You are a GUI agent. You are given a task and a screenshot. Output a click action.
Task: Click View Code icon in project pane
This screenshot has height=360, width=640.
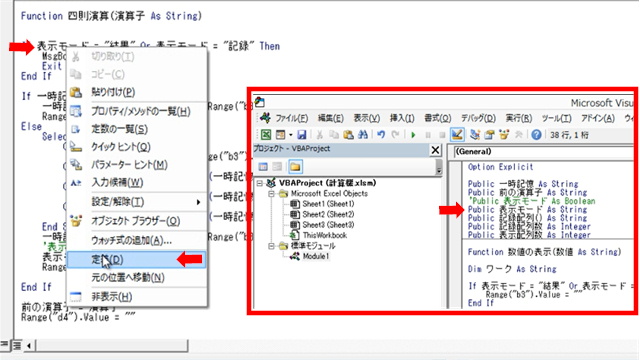(263, 167)
